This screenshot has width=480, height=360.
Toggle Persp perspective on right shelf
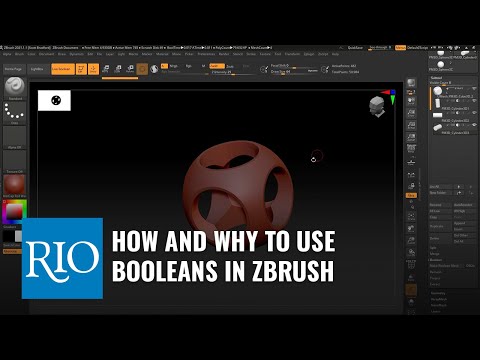pyautogui.click(x=411, y=150)
